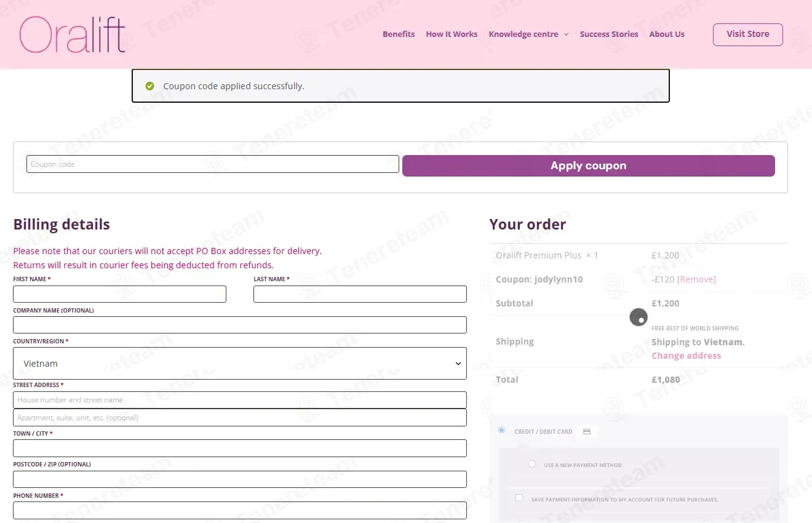Open the Country/Region dropdown showing Vietnam
This screenshot has width=812, height=523.
pos(240,364)
